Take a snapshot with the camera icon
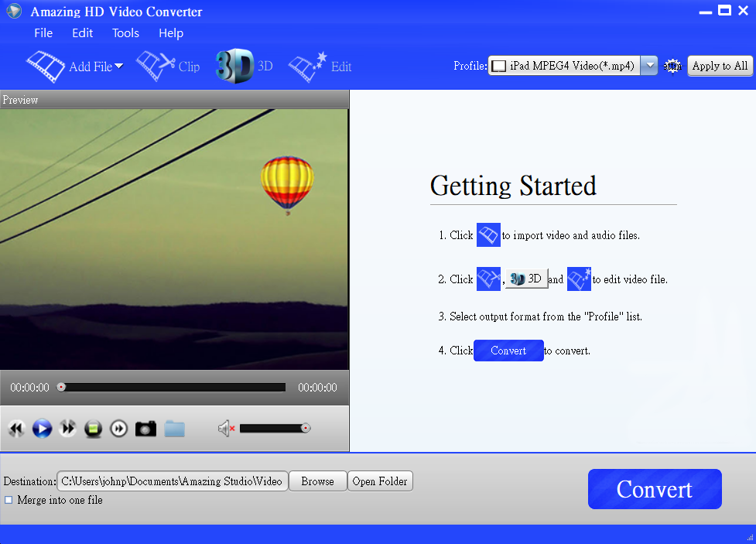Screen dimensions: 756x544 point(145,428)
